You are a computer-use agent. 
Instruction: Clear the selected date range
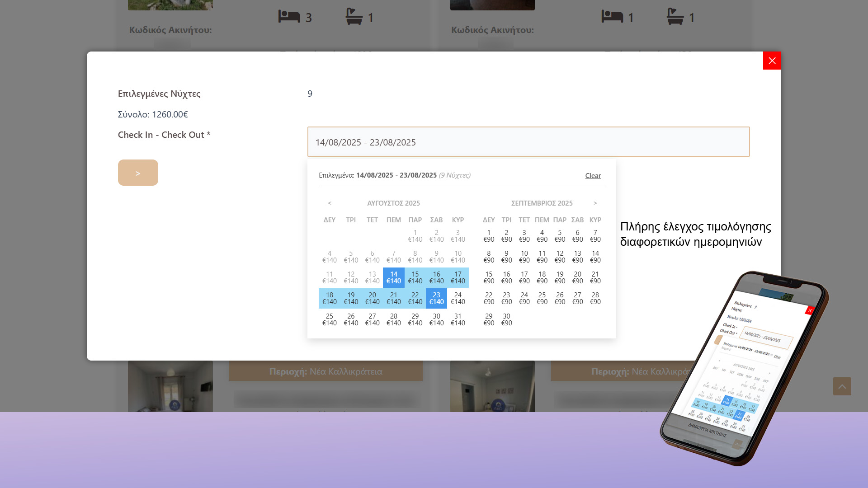[593, 175]
